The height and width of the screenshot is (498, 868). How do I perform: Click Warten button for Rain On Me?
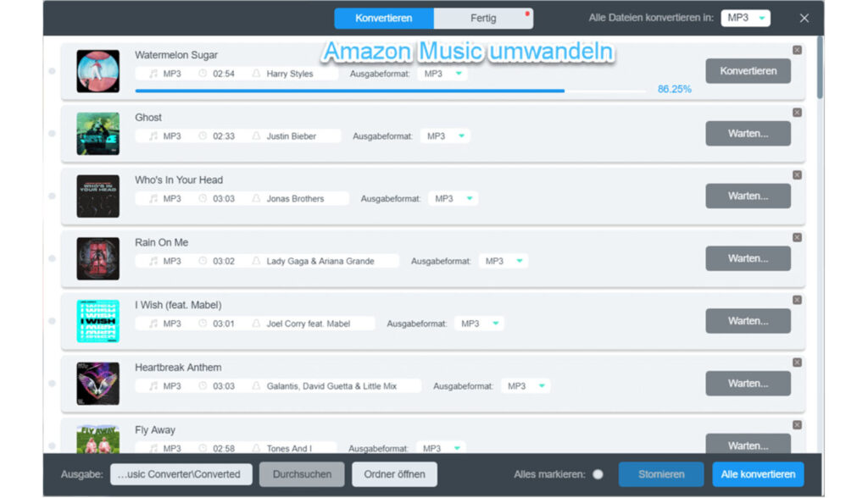748,259
